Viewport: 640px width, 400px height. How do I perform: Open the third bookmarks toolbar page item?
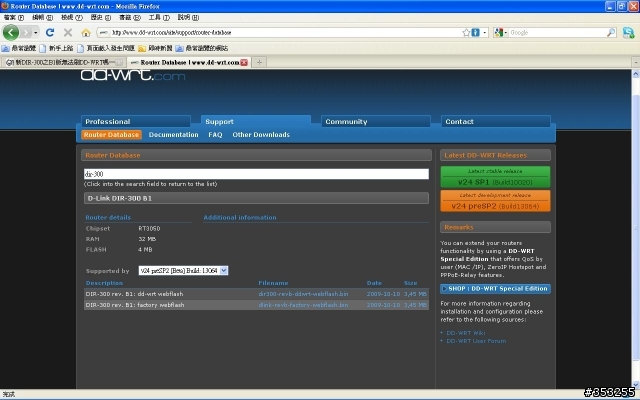pyautogui.click(x=106, y=48)
